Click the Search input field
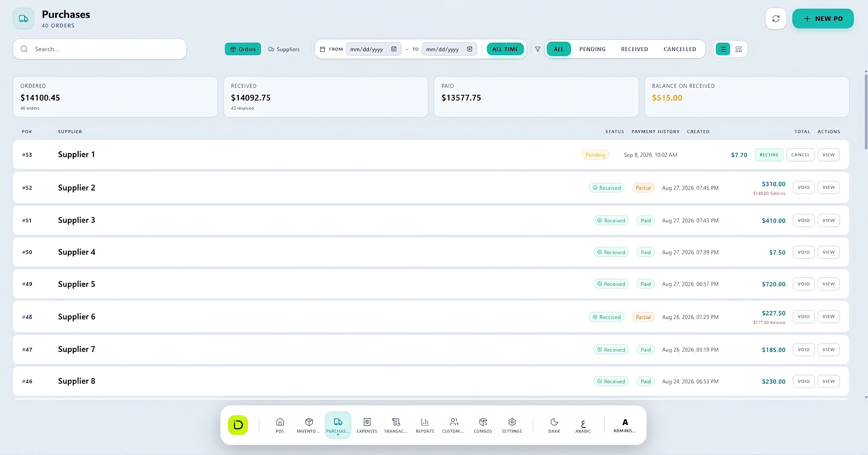This screenshot has height=455, width=868. 100,49
